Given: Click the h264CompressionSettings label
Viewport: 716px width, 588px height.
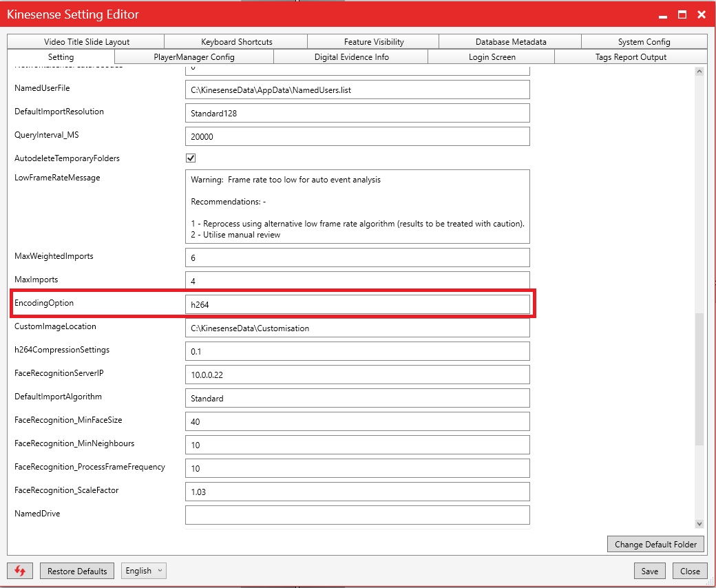Looking at the screenshot, I should [62, 350].
